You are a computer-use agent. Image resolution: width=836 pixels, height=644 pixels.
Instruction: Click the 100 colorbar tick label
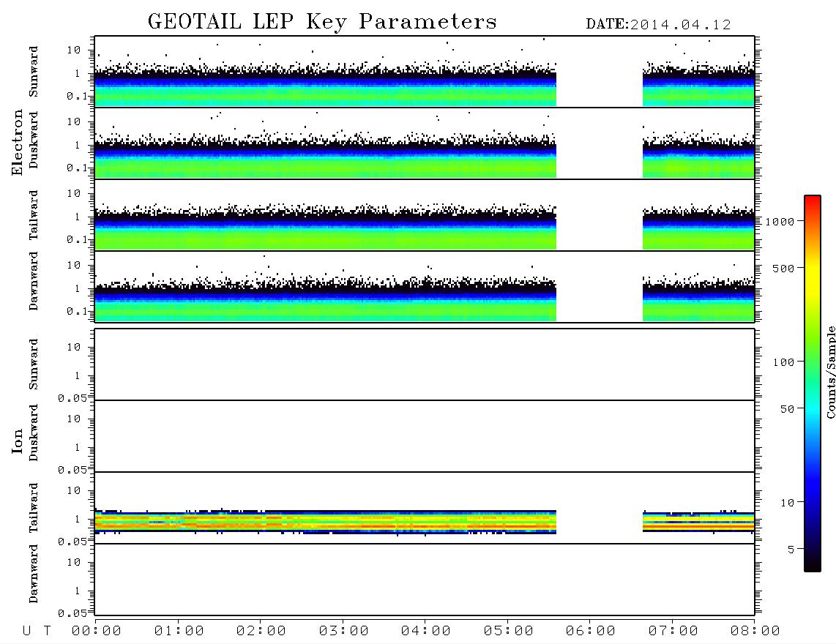pyautogui.click(x=784, y=362)
